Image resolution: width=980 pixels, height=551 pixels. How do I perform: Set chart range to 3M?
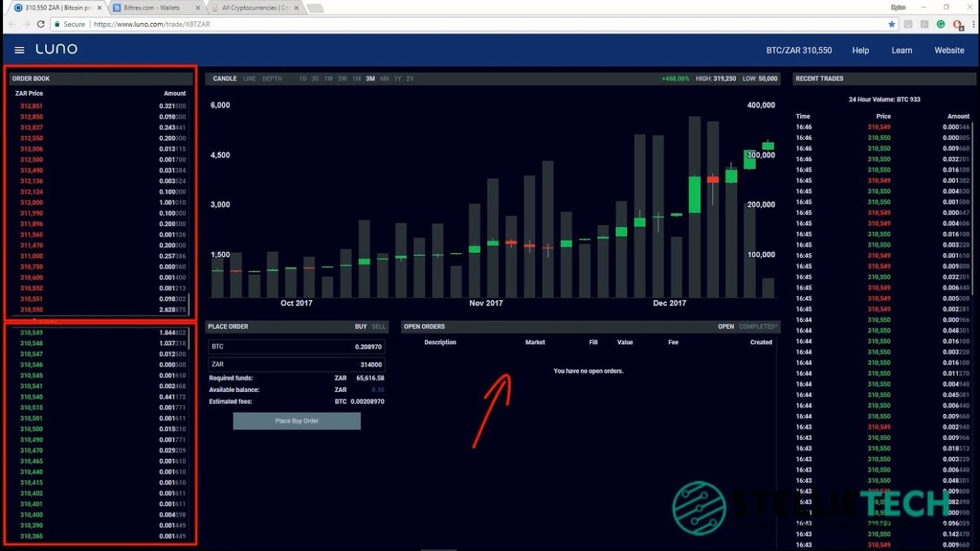coord(370,79)
